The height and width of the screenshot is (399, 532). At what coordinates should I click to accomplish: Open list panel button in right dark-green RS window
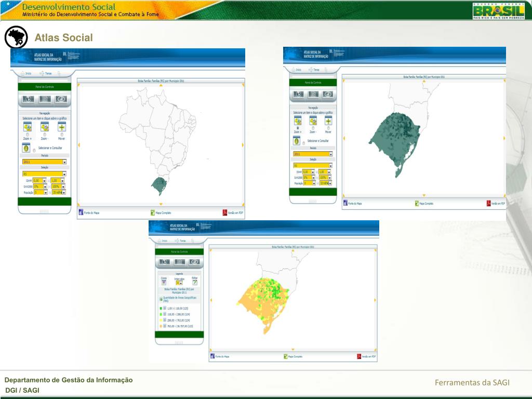(x=313, y=94)
